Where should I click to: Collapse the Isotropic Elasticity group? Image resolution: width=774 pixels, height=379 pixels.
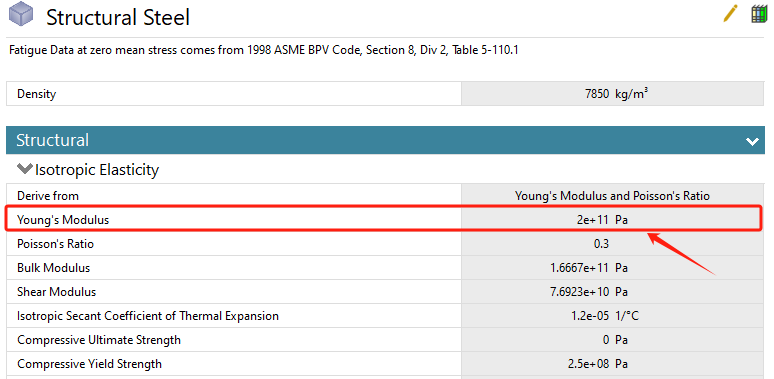click(24, 169)
